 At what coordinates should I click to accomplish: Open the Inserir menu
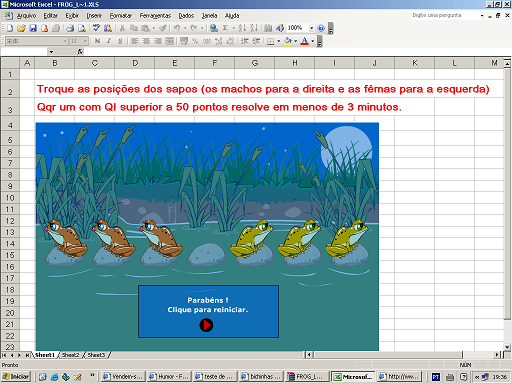tap(94, 16)
